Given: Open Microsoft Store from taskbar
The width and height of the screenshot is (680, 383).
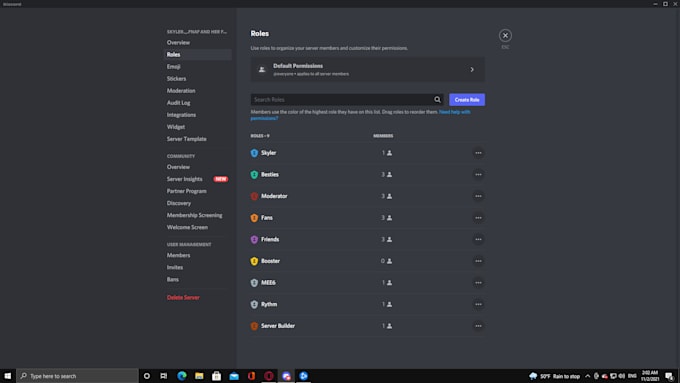Looking at the screenshot, I should tap(216, 376).
